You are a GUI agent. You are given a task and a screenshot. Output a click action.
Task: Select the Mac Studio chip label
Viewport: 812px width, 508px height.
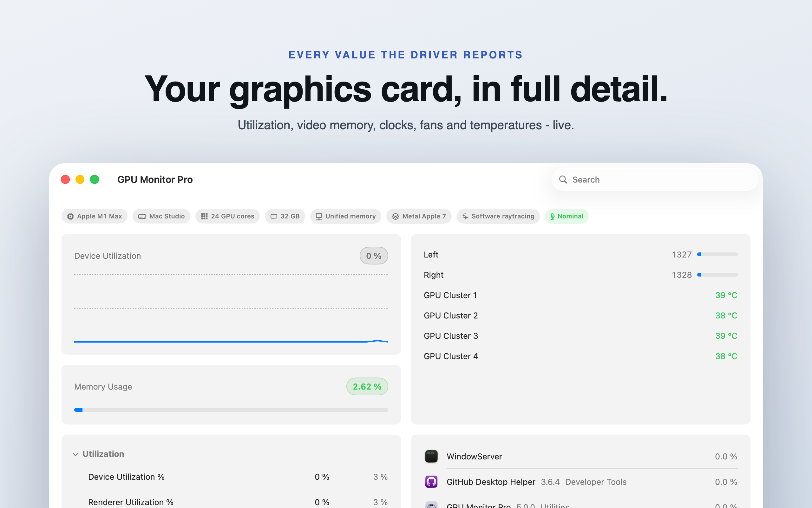[167, 216]
